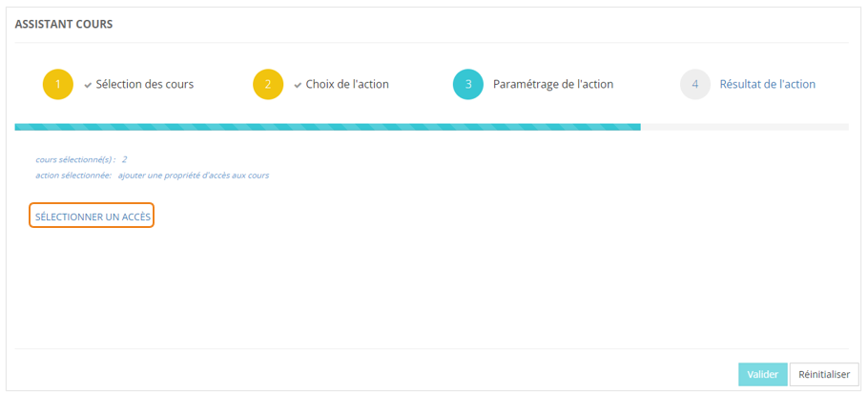
Task: Click the action sélectionnée label
Action: pyautogui.click(x=73, y=176)
